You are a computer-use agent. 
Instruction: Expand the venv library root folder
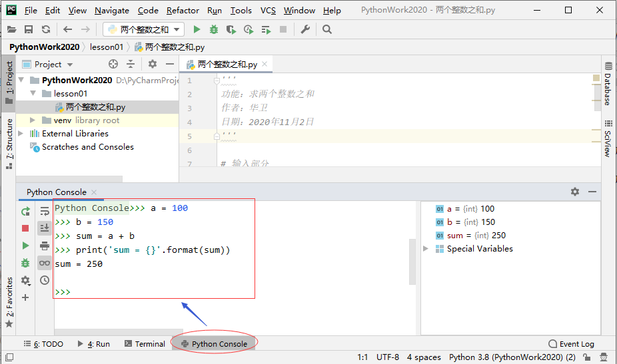(x=33, y=120)
